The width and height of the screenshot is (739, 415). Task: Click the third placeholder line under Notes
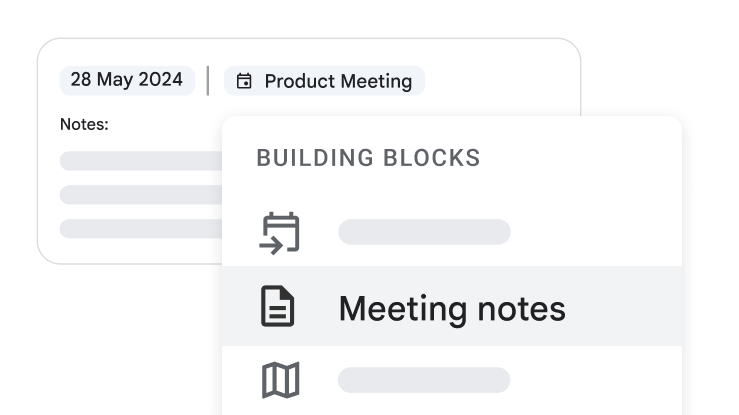pyautogui.click(x=140, y=228)
